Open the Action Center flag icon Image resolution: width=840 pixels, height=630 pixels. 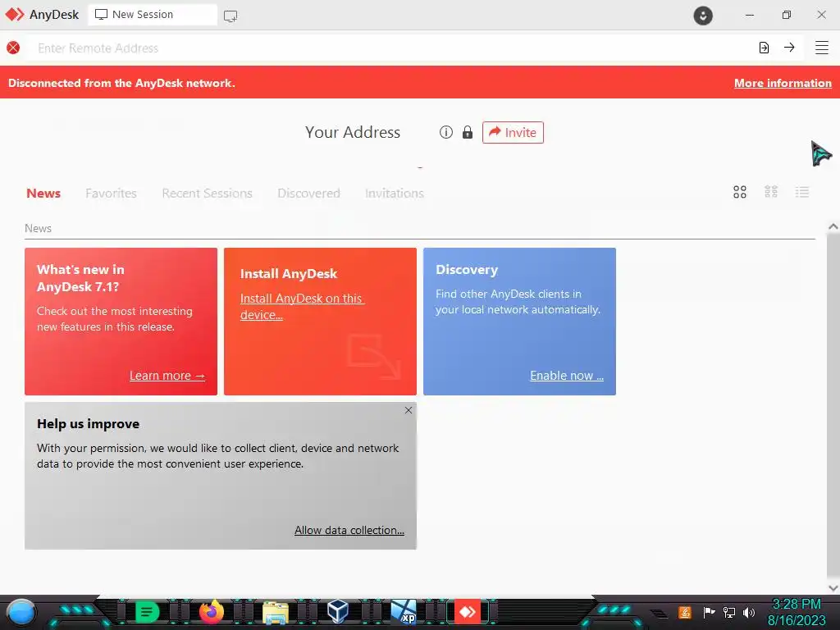(709, 612)
